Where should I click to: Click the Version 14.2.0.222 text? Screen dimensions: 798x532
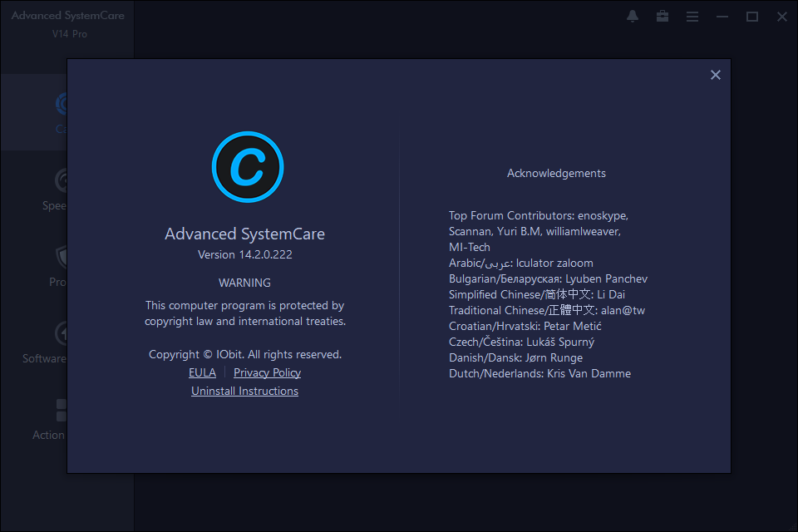(x=244, y=254)
